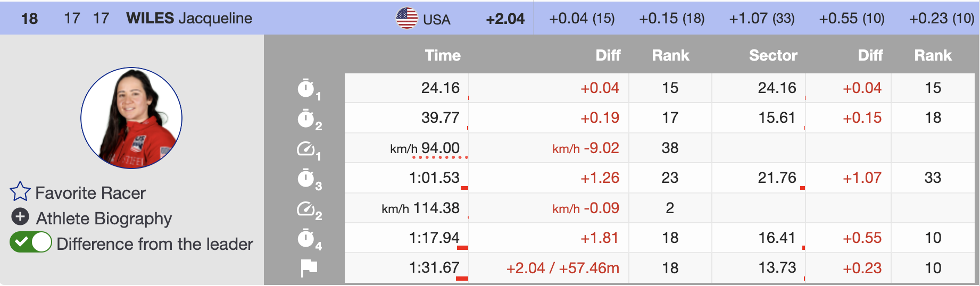980x286 pixels.
Task: Click the 94.00 km/h speed value
Action: point(440,148)
